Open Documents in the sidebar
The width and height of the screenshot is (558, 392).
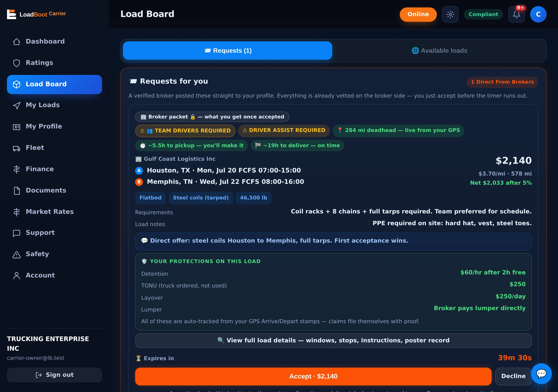tap(54, 191)
